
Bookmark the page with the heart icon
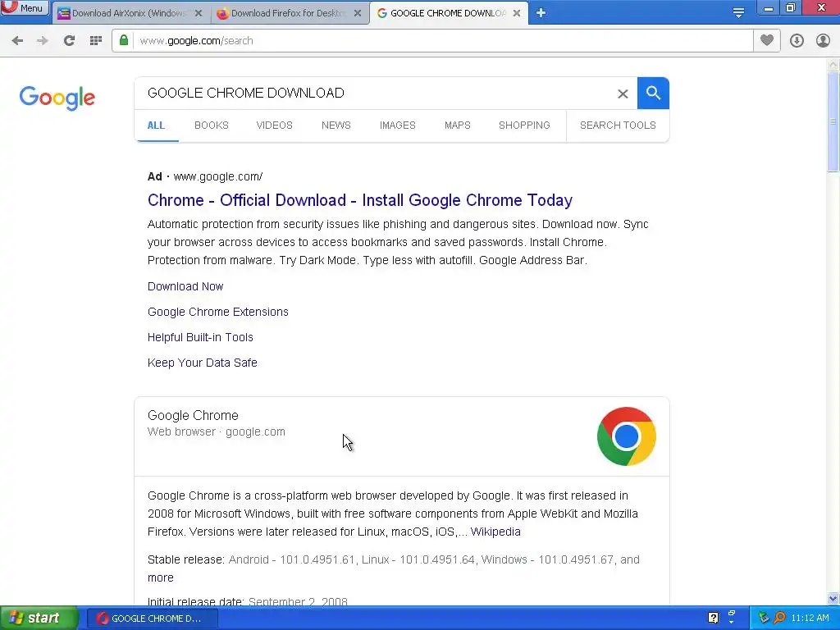click(767, 41)
